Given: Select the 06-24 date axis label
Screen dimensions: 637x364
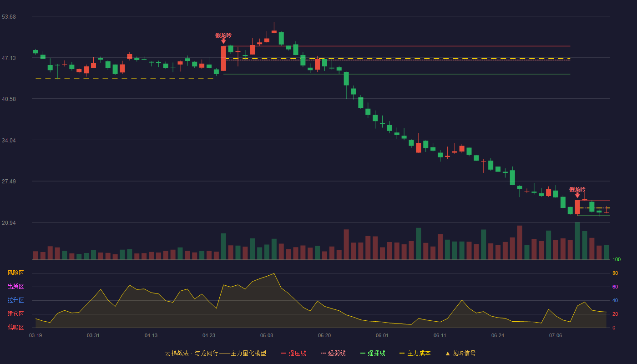Looking at the screenshot, I should 498,335.
